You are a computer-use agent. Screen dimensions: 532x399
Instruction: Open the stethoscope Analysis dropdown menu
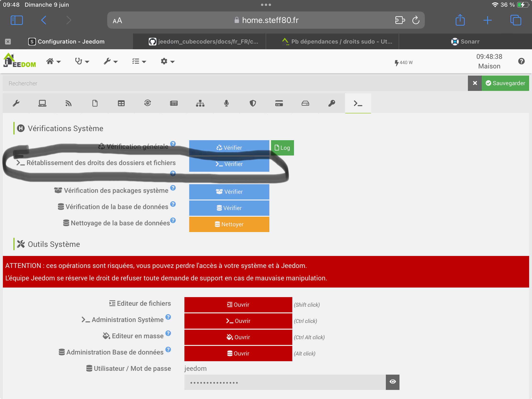[82, 61]
